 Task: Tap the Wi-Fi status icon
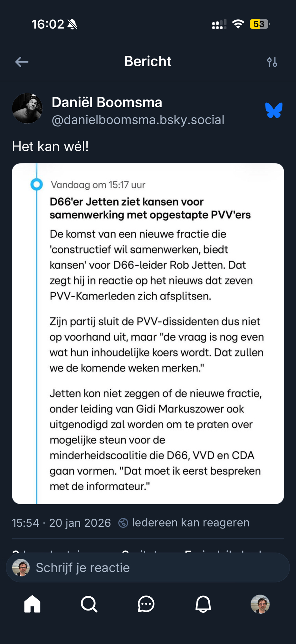(x=238, y=24)
